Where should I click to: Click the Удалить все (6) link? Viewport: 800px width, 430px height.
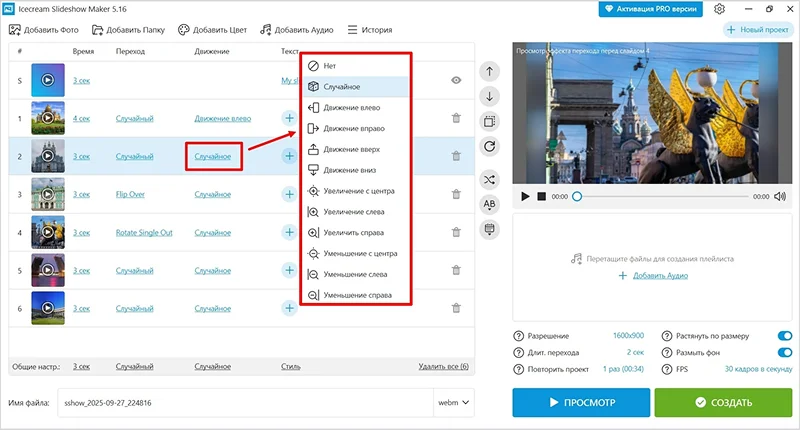(x=443, y=367)
